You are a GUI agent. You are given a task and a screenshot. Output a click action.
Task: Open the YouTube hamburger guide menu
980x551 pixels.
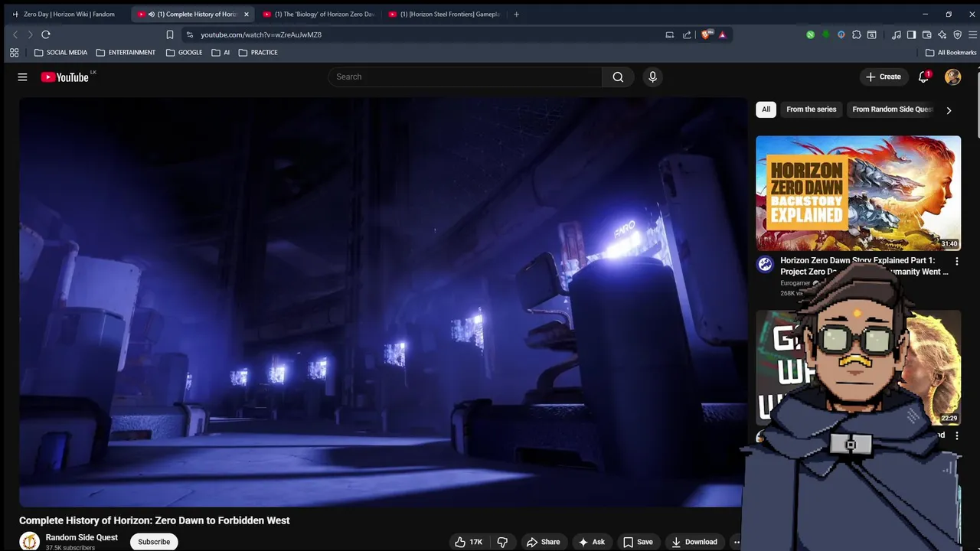[x=22, y=77]
